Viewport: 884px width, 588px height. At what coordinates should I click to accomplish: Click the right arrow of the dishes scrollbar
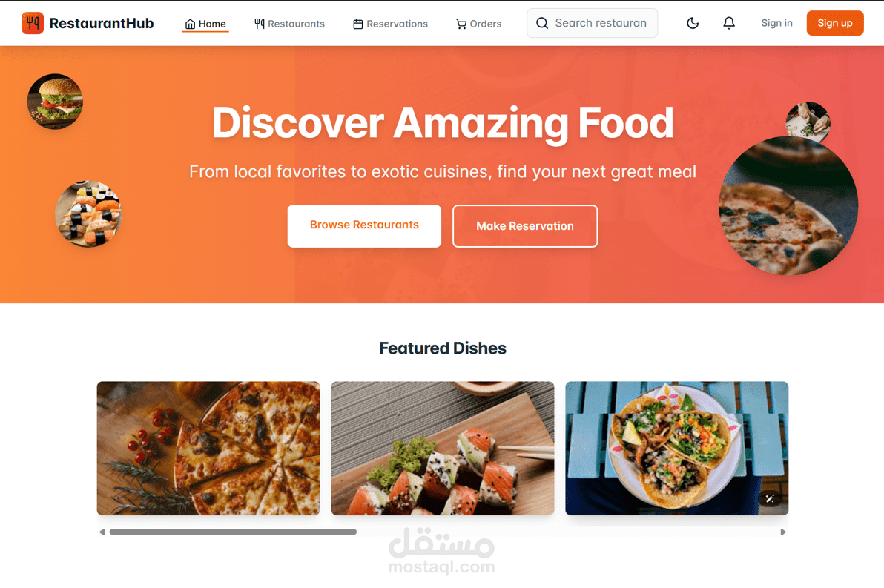782,532
